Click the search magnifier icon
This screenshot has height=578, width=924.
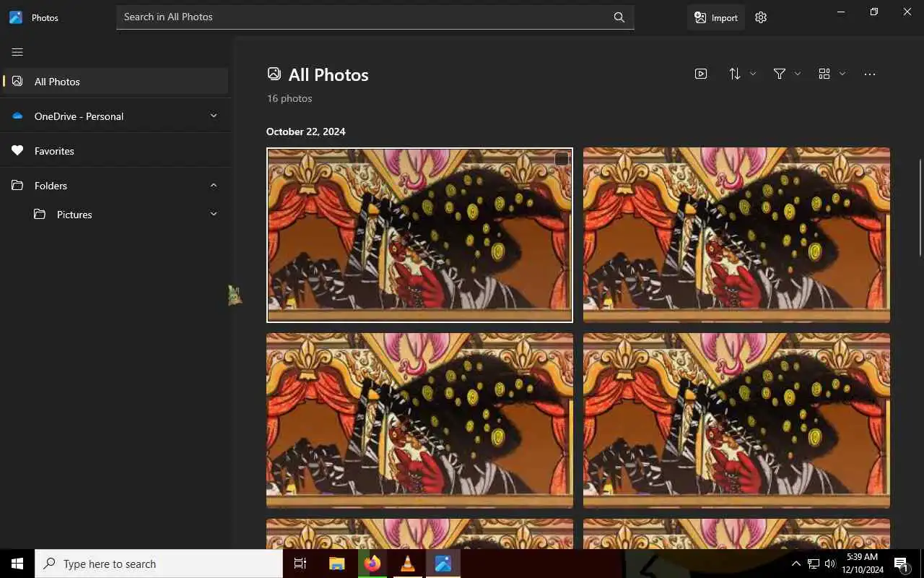point(619,17)
